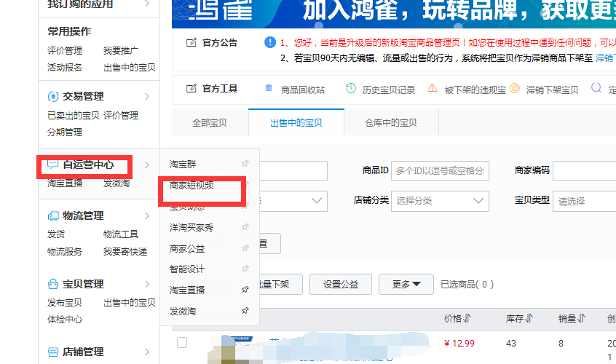Pin 商家公益 menu entry
Viewport: 616px width, 364px height.
pos(245,248)
